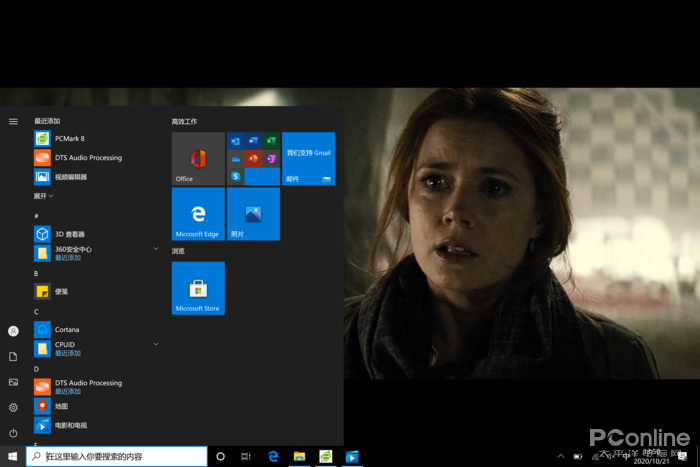This screenshot has height=467, width=700.
Task: Expand the recently added list
Action: pyautogui.click(x=43, y=196)
